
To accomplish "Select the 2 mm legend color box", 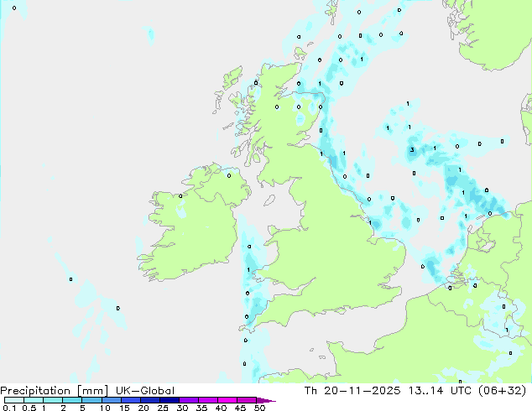I will [x=72, y=400].
